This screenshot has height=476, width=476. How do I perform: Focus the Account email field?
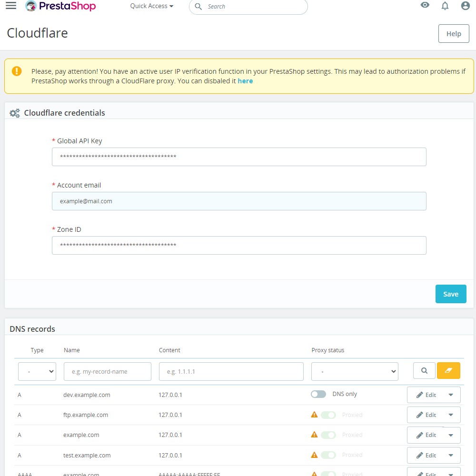[x=239, y=201]
